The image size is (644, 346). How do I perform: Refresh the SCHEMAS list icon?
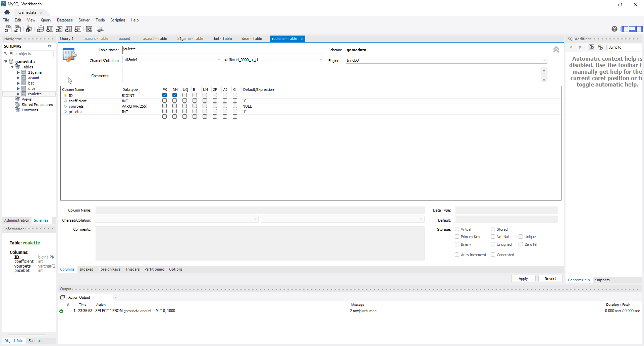(x=50, y=46)
